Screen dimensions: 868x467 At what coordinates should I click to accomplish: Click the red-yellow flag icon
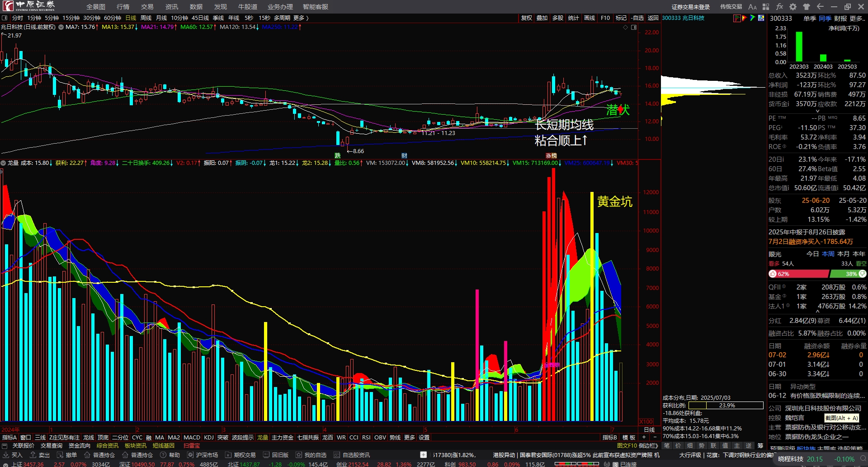tap(745, 18)
